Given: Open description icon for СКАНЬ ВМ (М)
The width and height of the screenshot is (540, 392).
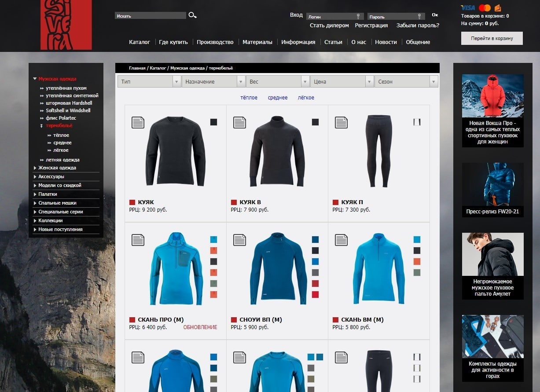Looking at the screenshot, I should pos(341,240).
